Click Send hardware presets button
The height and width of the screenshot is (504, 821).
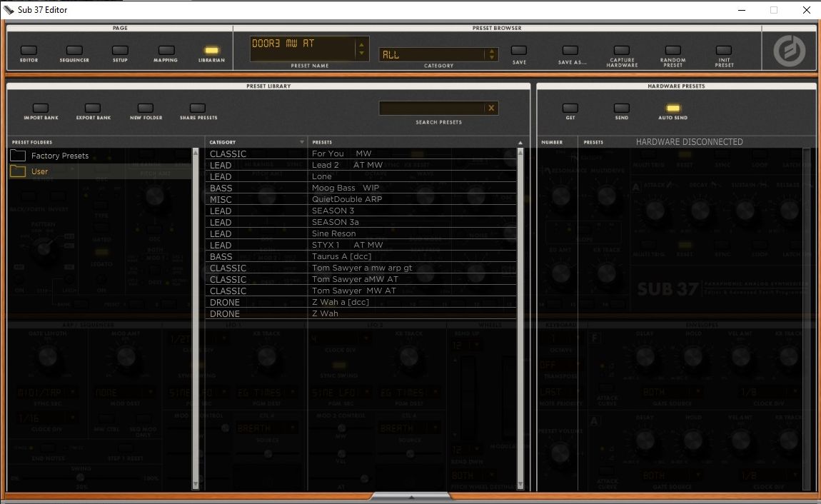pyautogui.click(x=622, y=108)
